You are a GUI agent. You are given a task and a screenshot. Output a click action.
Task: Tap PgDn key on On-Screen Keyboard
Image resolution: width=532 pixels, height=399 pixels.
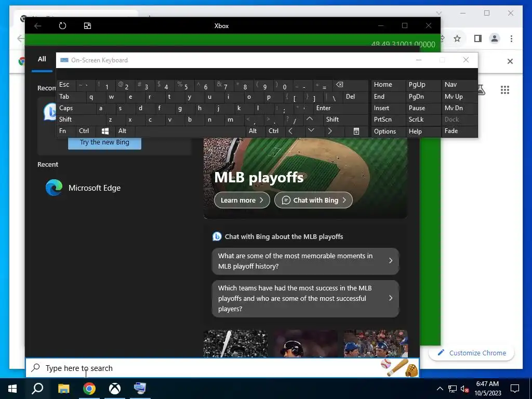pyautogui.click(x=423, y=97)
